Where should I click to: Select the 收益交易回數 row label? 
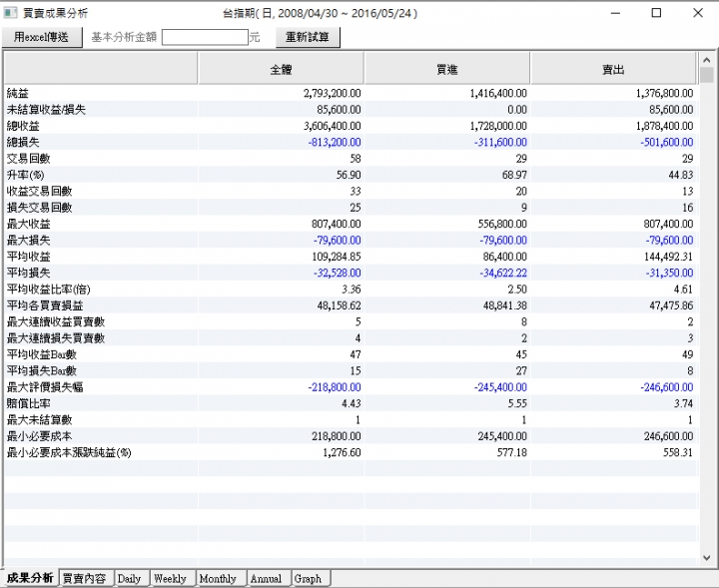(x=39, y=191)
